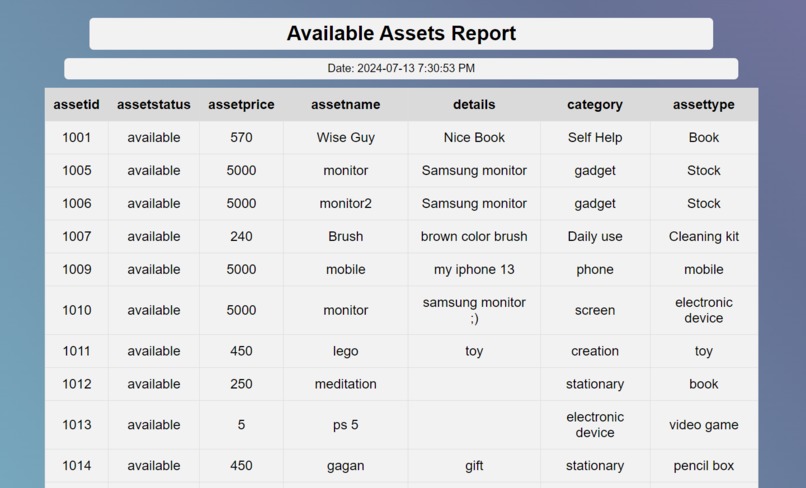Click the samsung monitor ;) details cell

(474, 310)
